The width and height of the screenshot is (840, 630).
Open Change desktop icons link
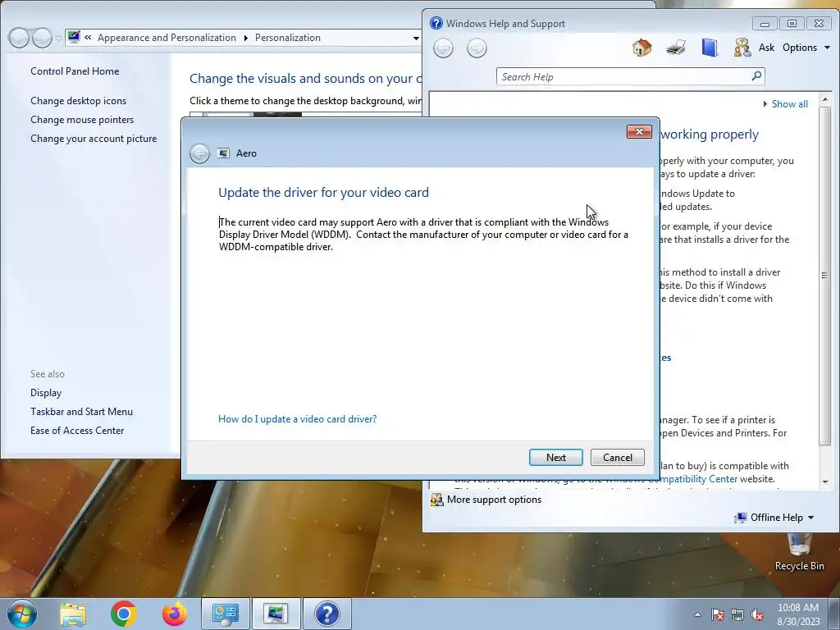78,101
